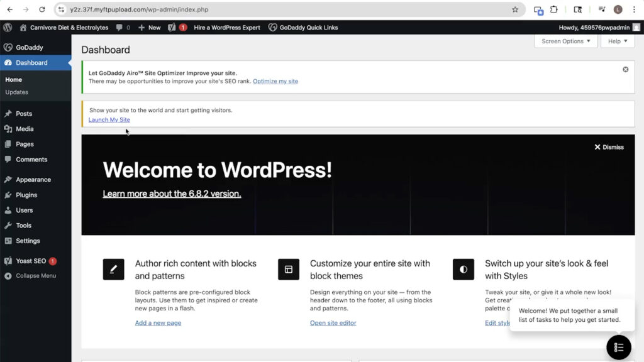This screenshot has width=644, height=362.
Task: Bookmark this page with the star icon
Action: click(x=515, y=9)
